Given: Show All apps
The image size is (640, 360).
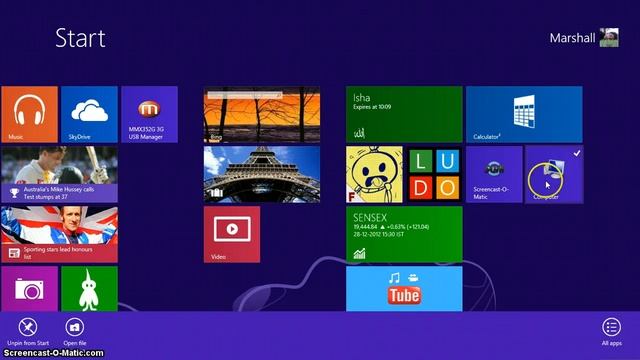Looking at the screenshot, I should 611,331.
